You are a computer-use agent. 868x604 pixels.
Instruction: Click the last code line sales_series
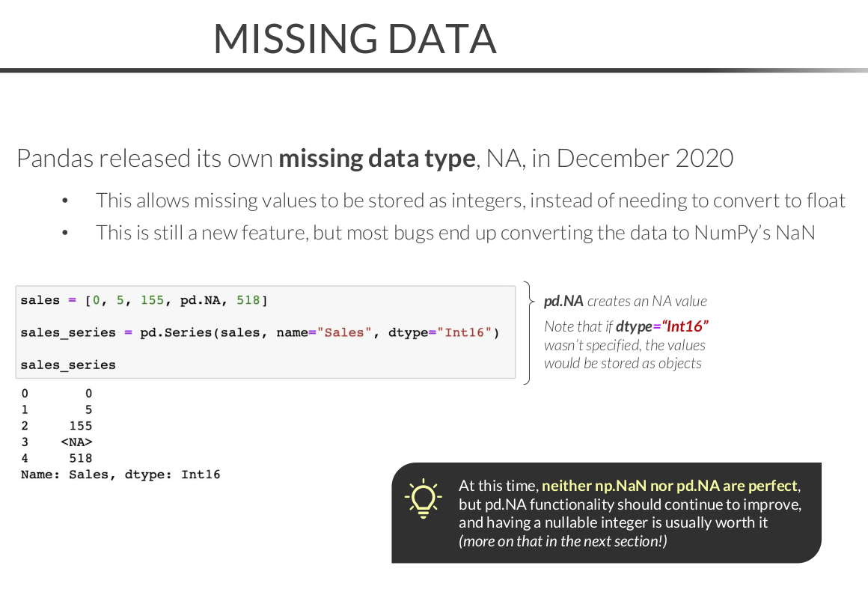coord(68,364)
